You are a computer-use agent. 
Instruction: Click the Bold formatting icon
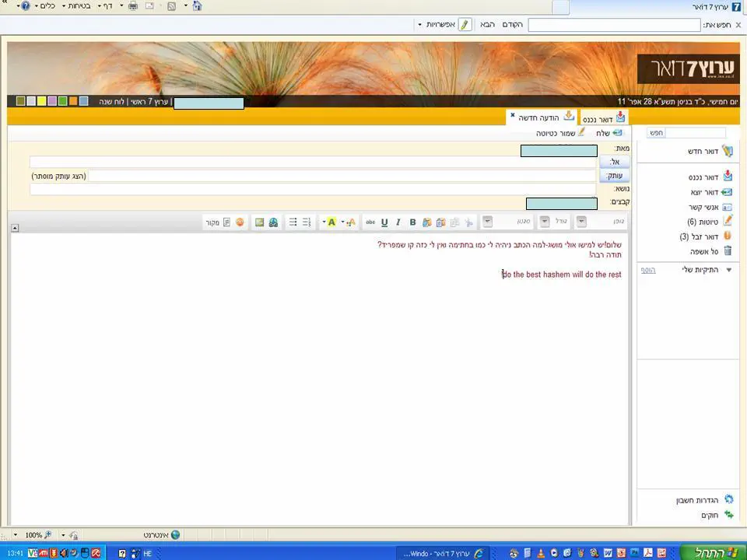(x=412, y=222)
